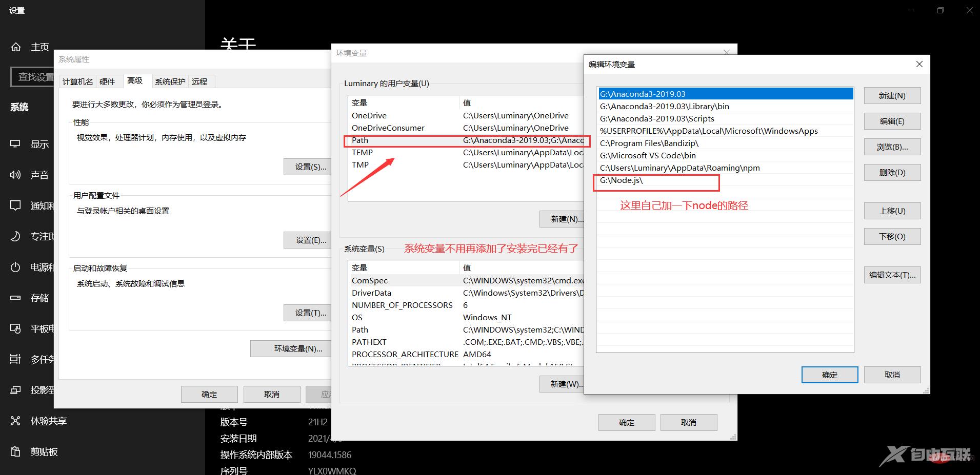Select G:\Microsoft VS Code\bin entry
The width and height of the screenshot is (980, 475).
point(726,155)
